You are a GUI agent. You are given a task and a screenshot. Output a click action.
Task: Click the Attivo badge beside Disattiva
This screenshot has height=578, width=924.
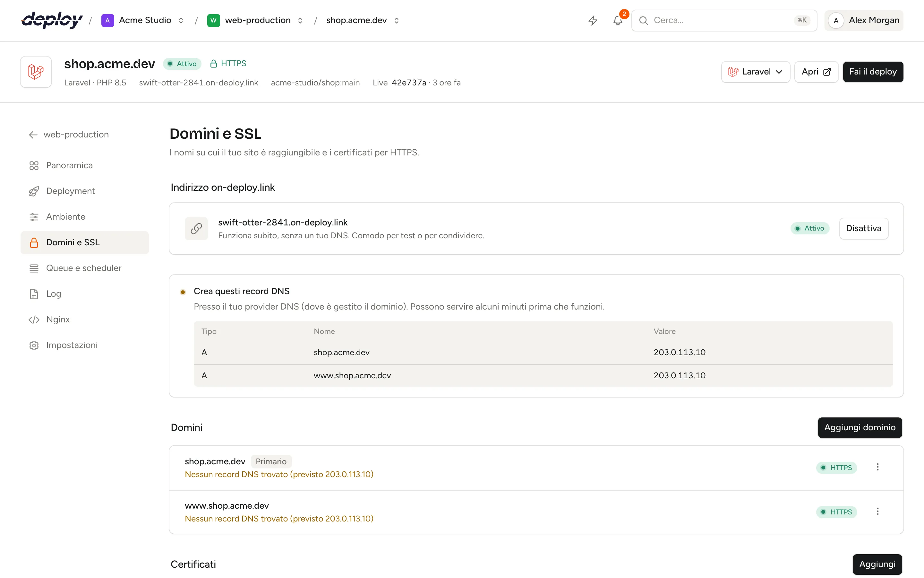[810, 229]
